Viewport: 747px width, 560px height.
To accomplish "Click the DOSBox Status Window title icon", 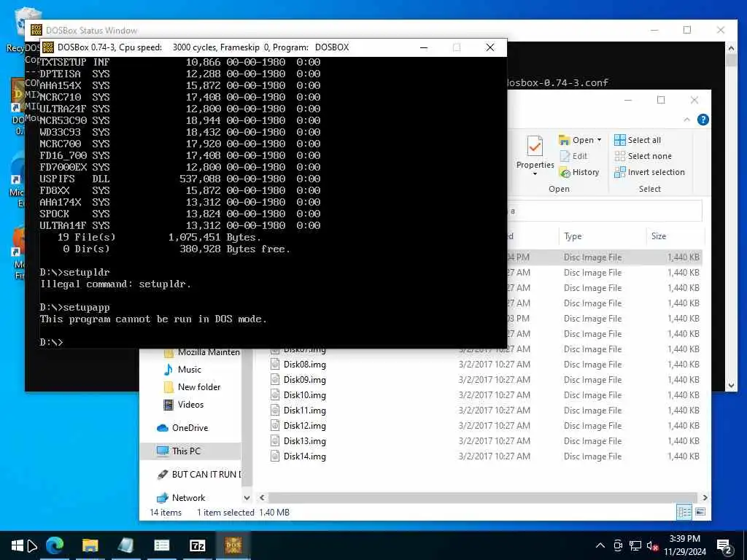I will pyautogui.click(x=36, y=30).
